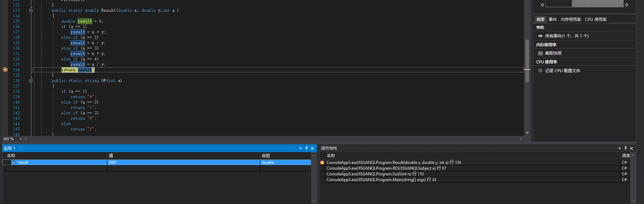644x204 pixels.
Task: Click the CPU 使用率 section heading
Action: coord(547,62)
